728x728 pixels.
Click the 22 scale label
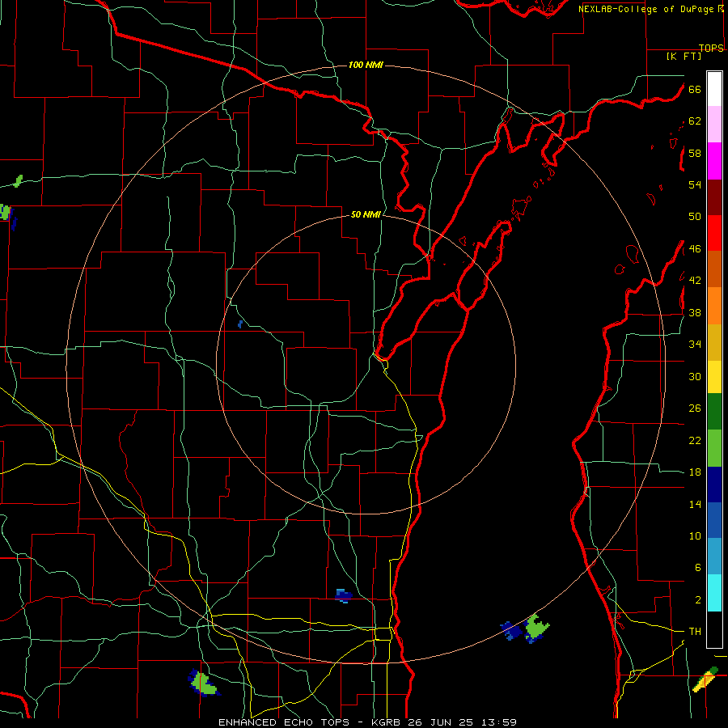pyautogui.click(x=695, y=440)
